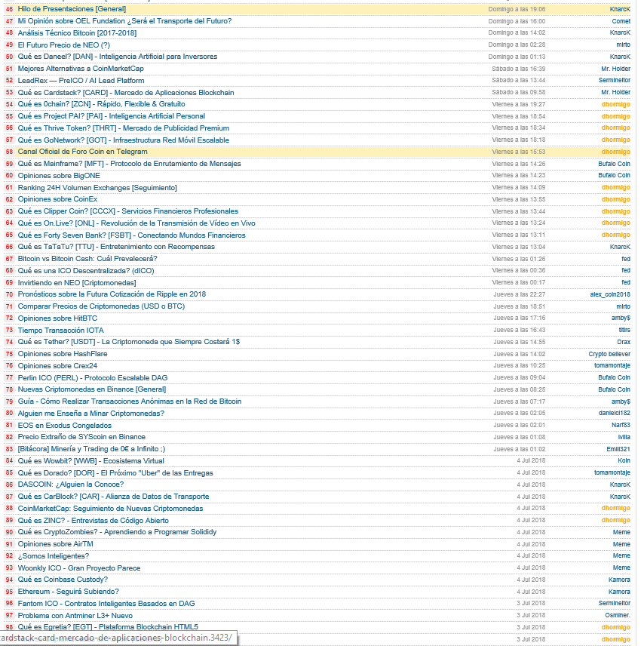Open "Invirtiendo en NEO [Criptomonedas]"
Screen dimensions: 644x646
(x=77, y=282)
